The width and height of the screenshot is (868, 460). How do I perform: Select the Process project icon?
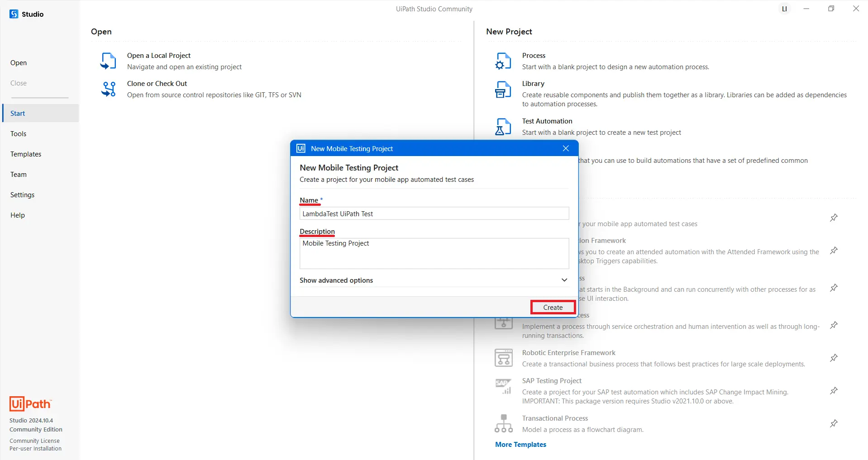point(503,61)
